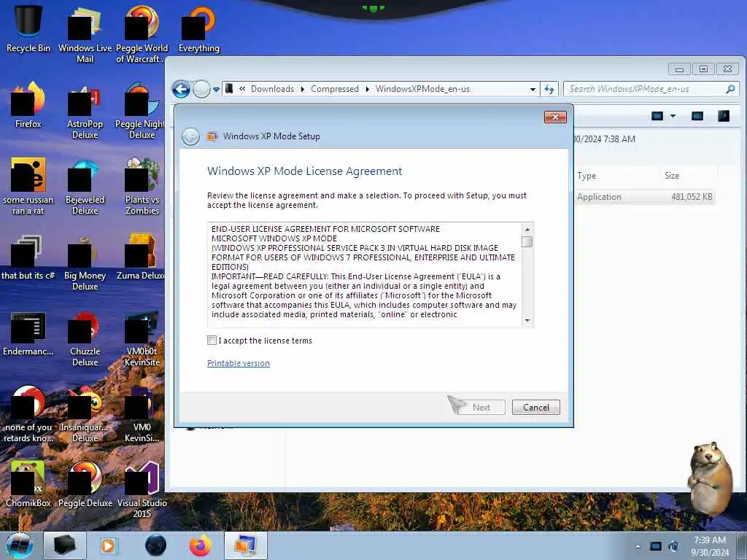Open Visual Studio 2015 desktop shortcut

[x=142, y=489]
